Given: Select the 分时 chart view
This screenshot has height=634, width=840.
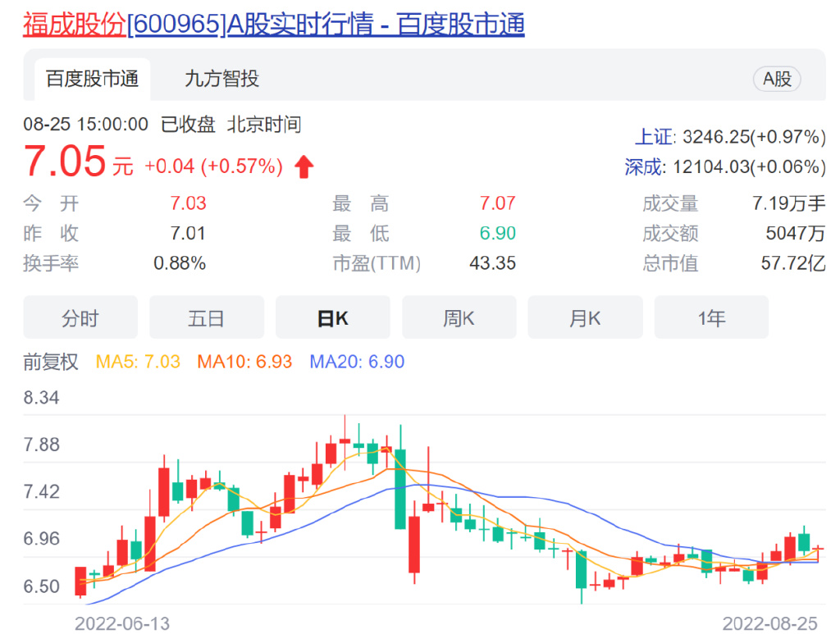Looking at the screenshot, I should [x=80, y=317].
